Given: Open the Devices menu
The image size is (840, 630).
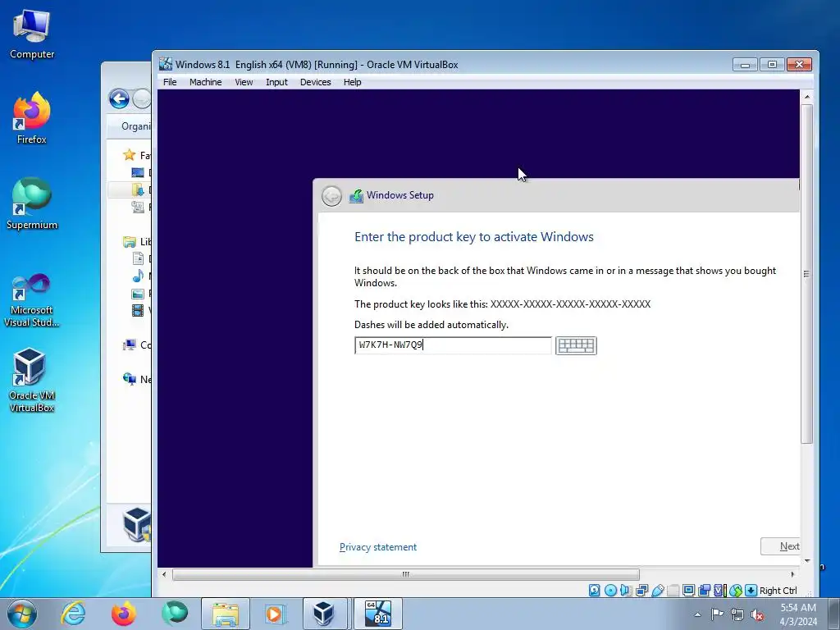Looking at the screenshot, I should 316,82.
